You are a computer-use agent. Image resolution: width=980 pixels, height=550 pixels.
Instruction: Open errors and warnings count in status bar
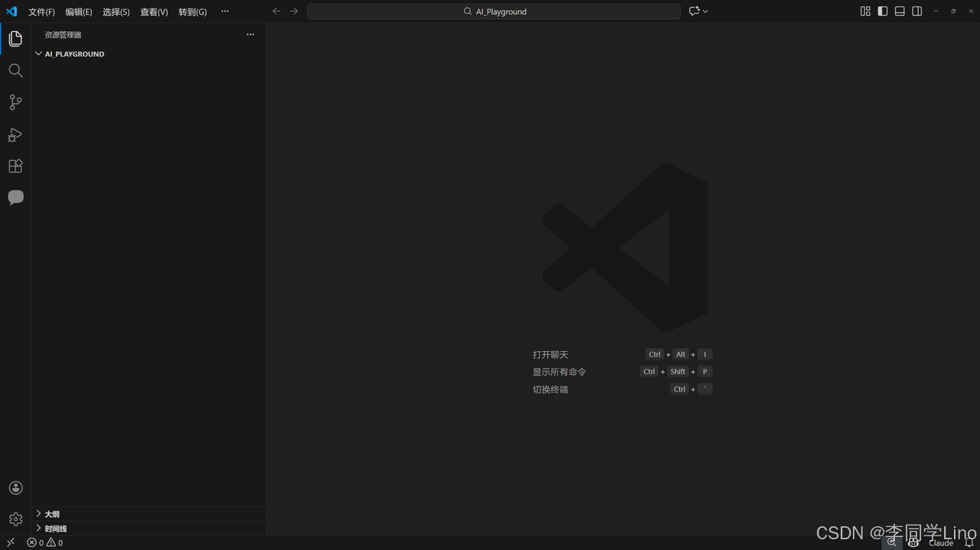tap(45, 543)
